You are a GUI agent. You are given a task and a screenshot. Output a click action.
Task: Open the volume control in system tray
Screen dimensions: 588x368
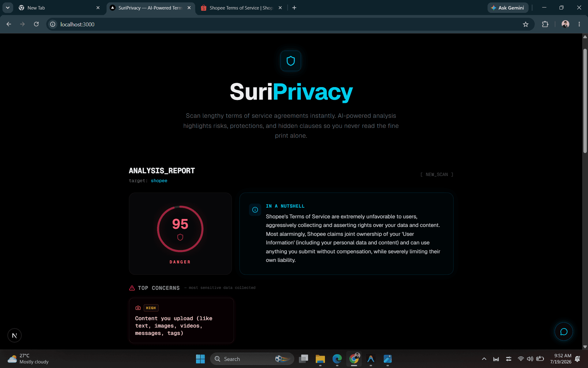coord(530,359)
